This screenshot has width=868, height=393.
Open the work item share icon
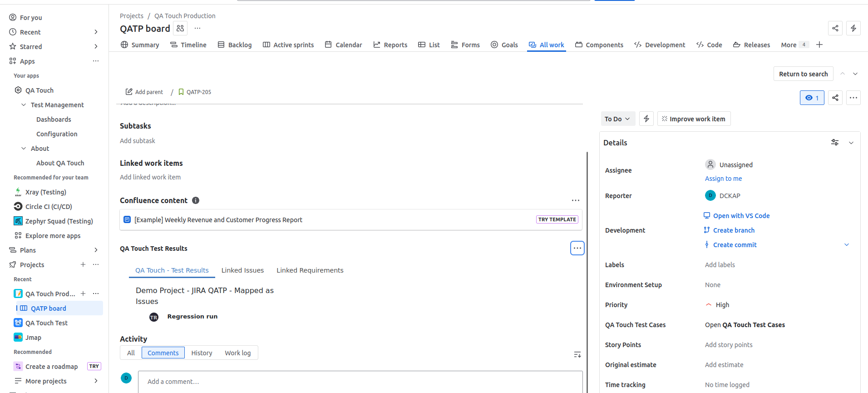(835, 98)
